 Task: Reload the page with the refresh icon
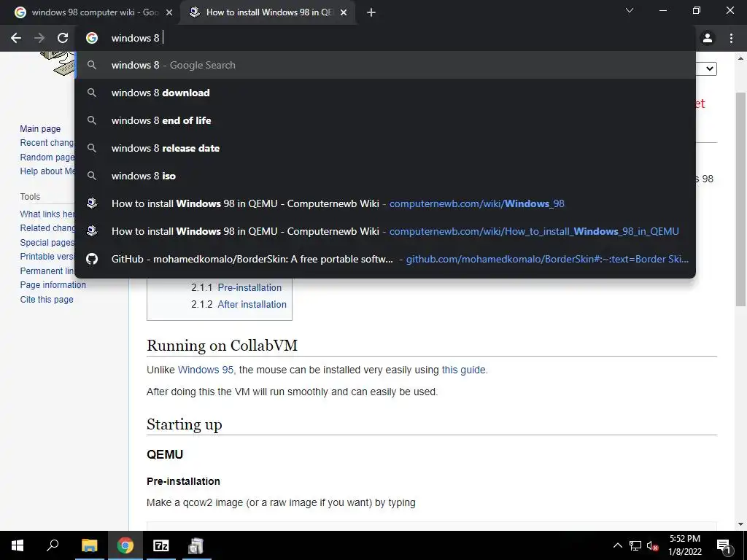tap(63, 38)
